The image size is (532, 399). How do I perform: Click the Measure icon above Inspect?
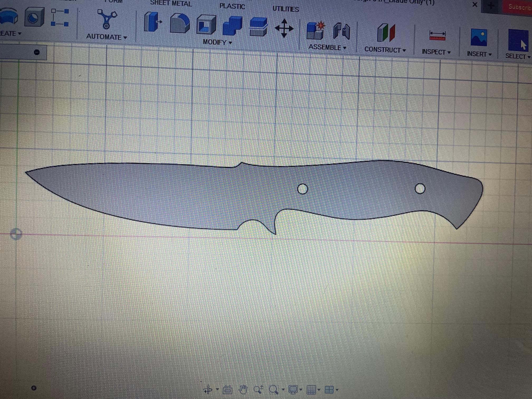(437, 36)
